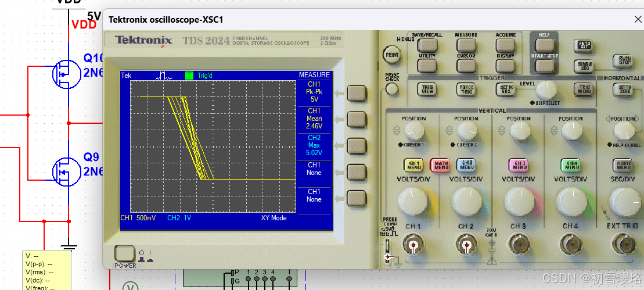Toggle the yellow CH1 MENU button
This screenshot has width=644, height=290.
pos(414,165)
